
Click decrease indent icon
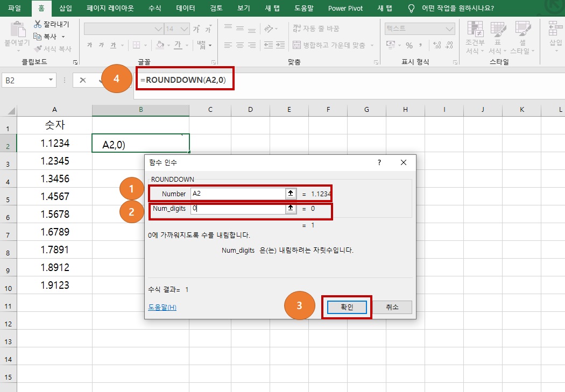pyautogui.click(x=269, y=45)
